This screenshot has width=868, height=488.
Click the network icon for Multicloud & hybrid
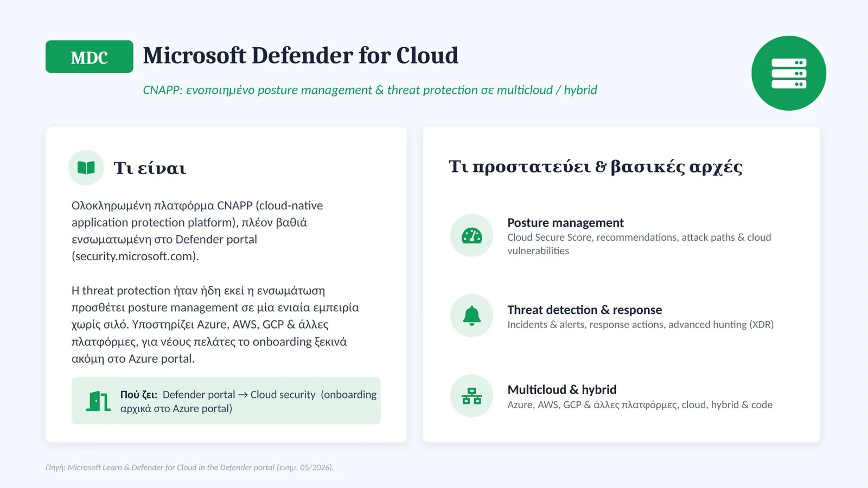tap(471, 396)
